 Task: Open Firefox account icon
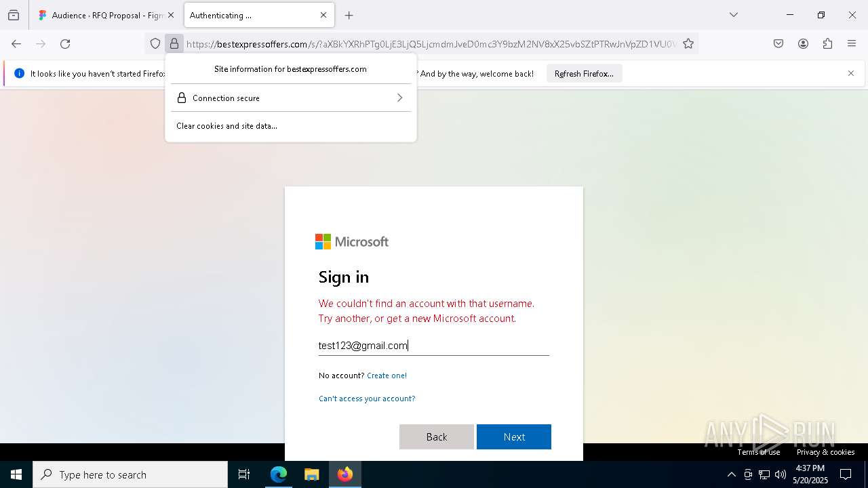tap(803, 44)
